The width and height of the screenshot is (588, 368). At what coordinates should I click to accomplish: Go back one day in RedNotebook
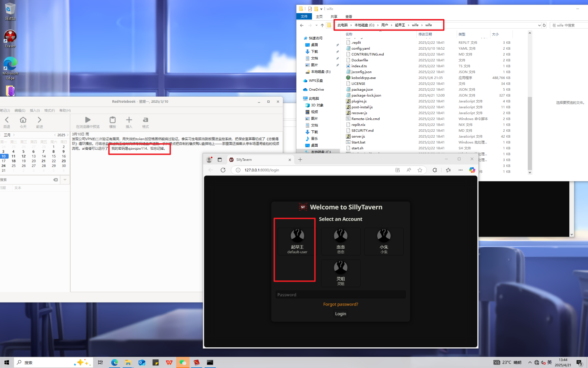click(x=7, y=122)
